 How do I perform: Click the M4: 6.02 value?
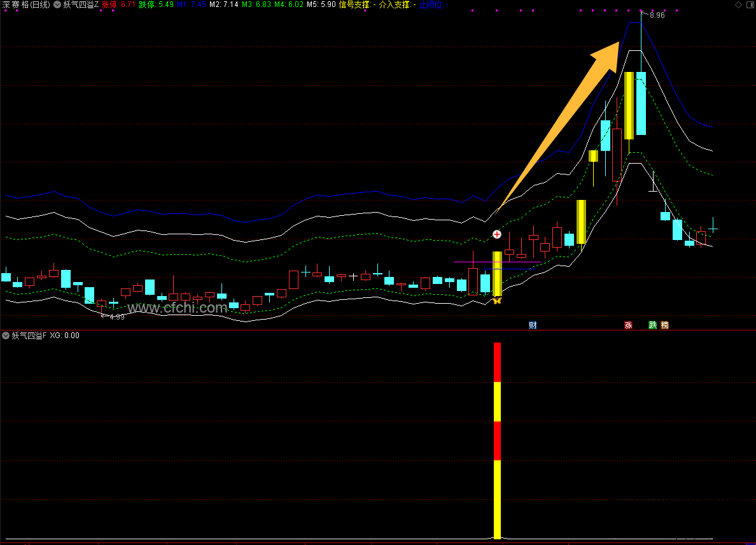click(x=289, y=5)
